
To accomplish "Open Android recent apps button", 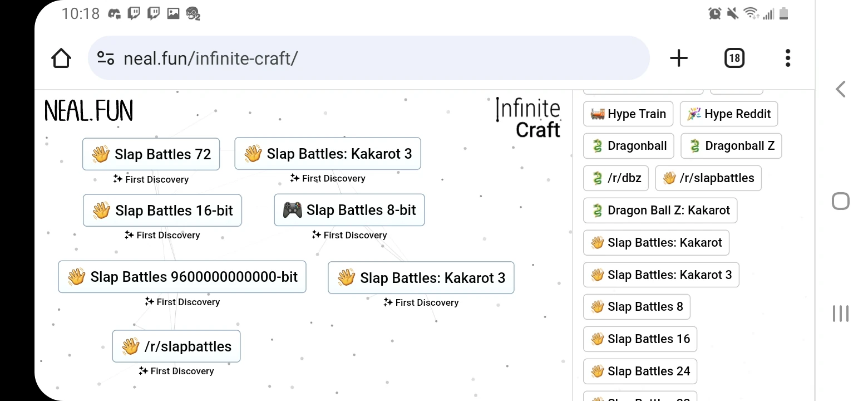I will 840,314.
